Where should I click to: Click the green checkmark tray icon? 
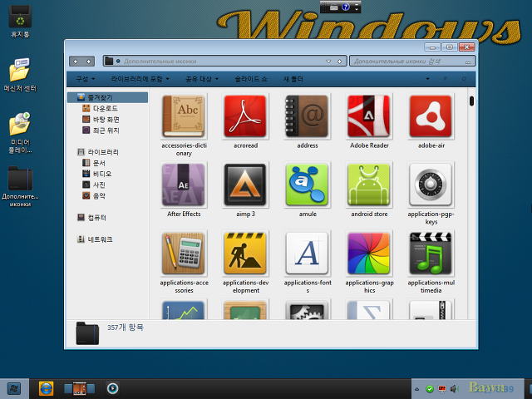[430, 389]
